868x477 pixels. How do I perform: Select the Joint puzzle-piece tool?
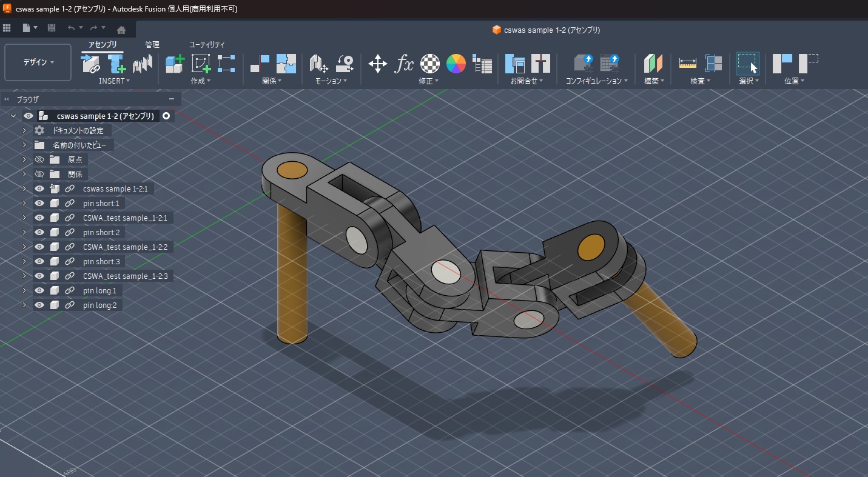point(286,64)
